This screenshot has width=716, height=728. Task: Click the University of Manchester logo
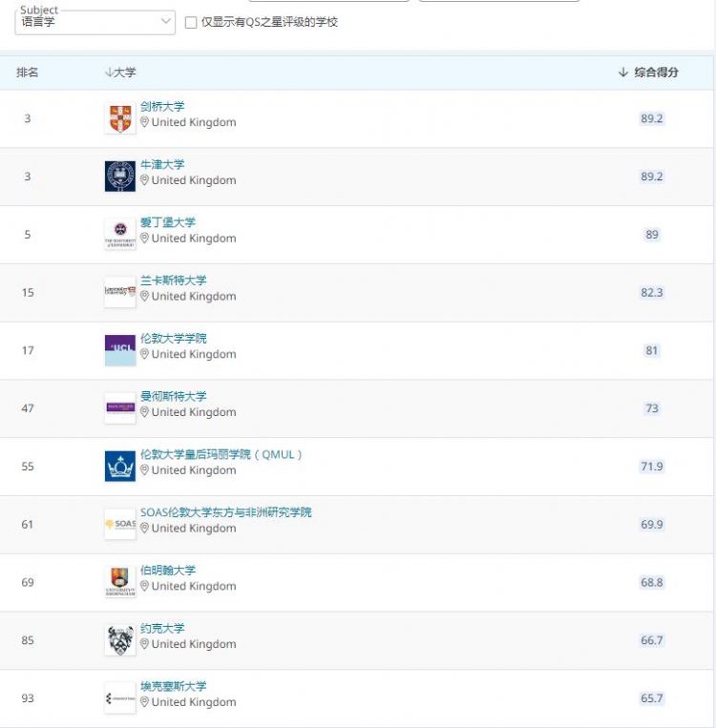coord(120,408)
